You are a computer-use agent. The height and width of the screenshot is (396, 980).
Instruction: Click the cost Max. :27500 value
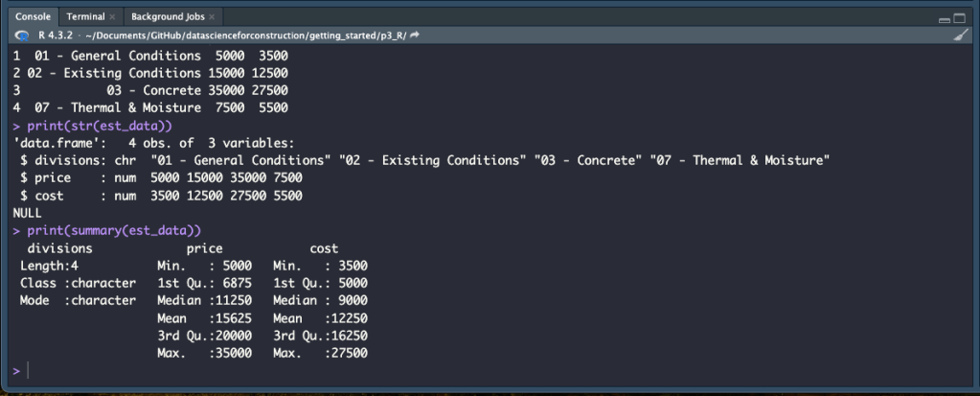320,353
